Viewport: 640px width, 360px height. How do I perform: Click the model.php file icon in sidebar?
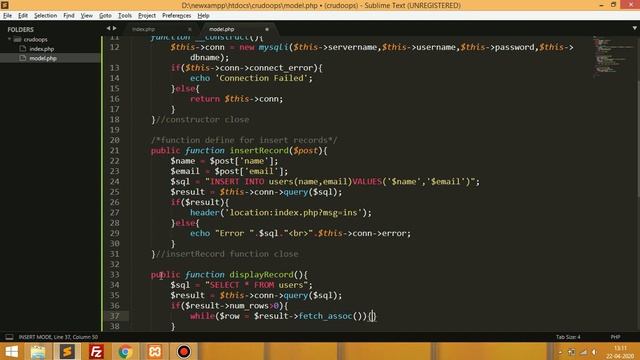pos(22,58)
